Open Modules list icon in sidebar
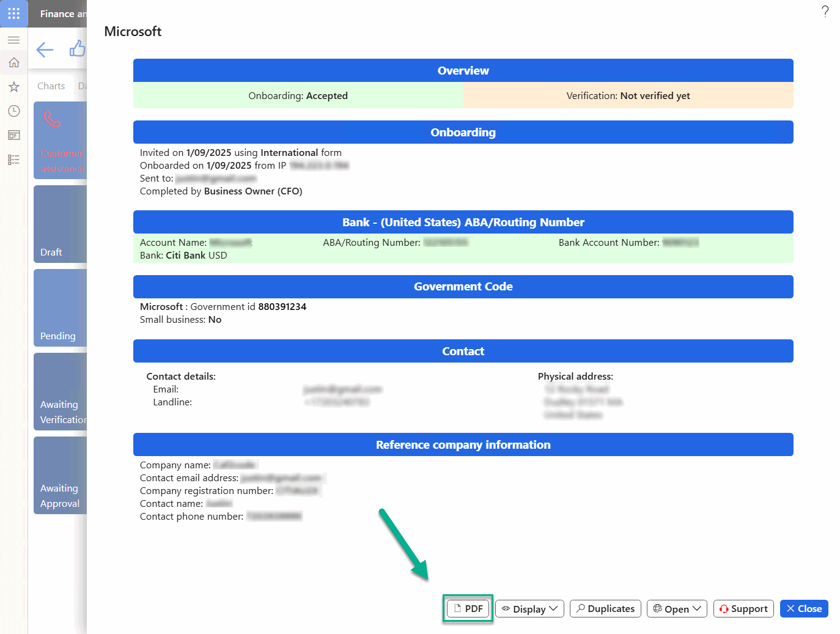This screenshot has width=840, height=634. point(13,160)
